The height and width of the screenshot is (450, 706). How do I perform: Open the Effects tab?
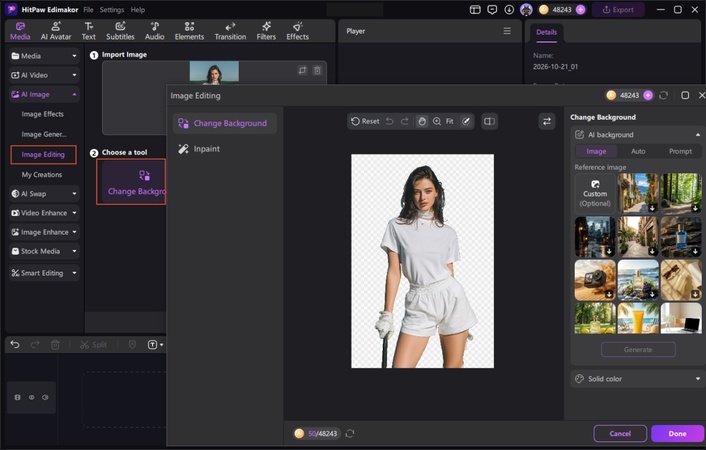tap(298, 31)
